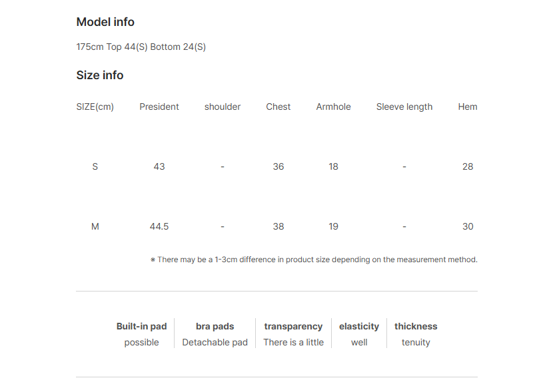Click the measurement difference disclaimer note

click(x=314, y=260)
